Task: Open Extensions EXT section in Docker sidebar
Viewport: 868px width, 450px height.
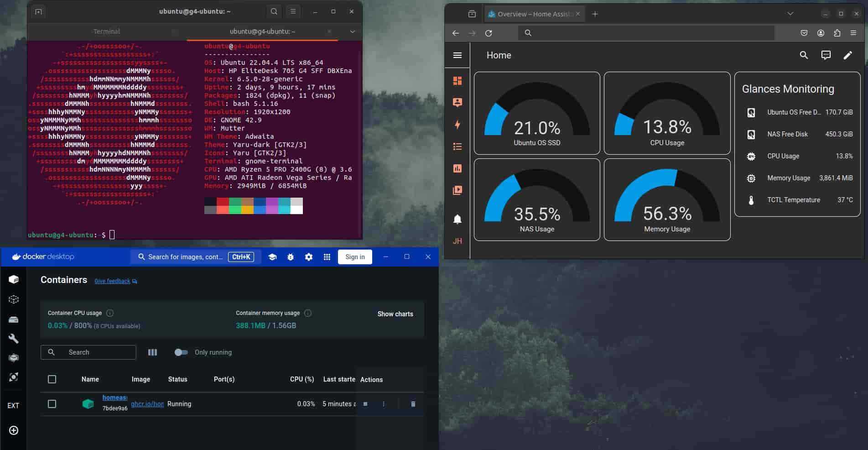Action: [13, 405]
